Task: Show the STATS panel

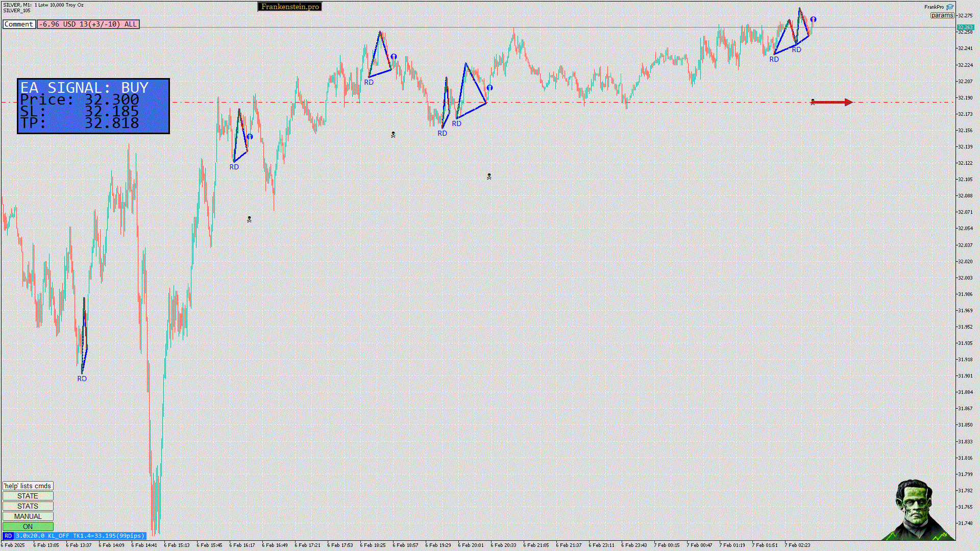Action: pyautogui.click(x=28, y=506)
